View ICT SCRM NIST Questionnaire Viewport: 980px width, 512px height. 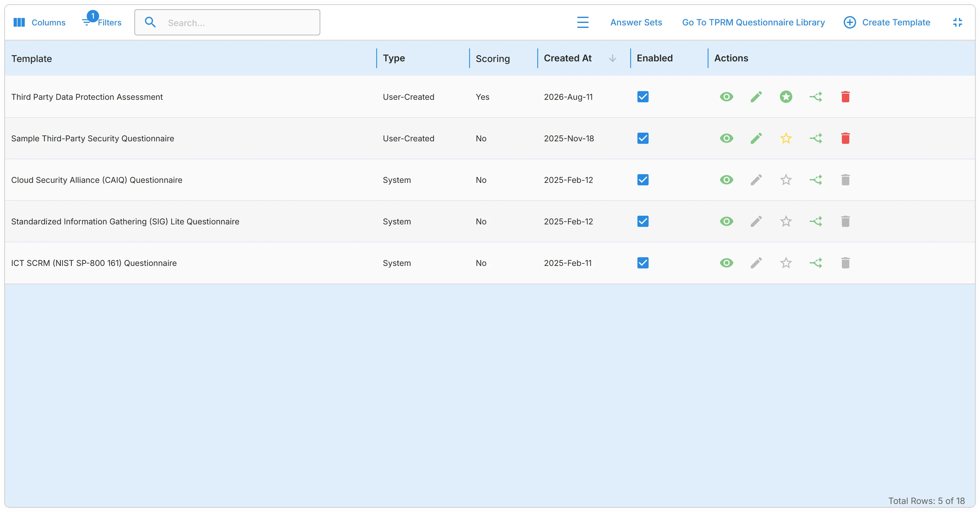(x=726, y=263)
